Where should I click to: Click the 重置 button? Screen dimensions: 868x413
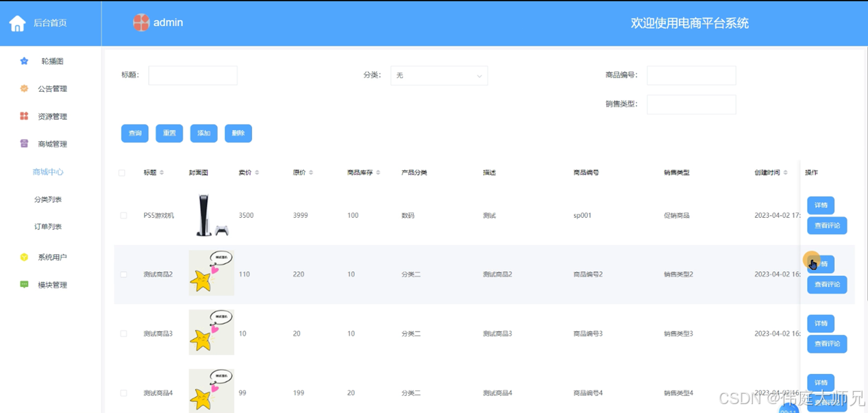coord(169,133)
